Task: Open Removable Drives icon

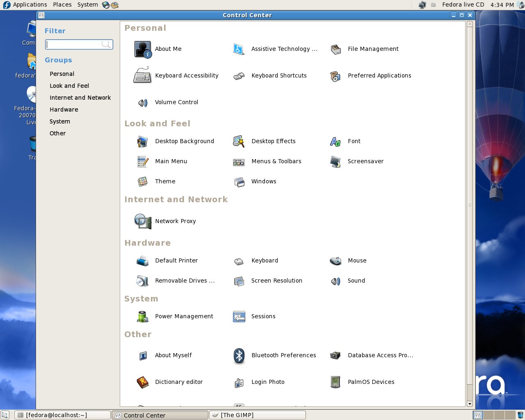Action: tap(142, 281)
